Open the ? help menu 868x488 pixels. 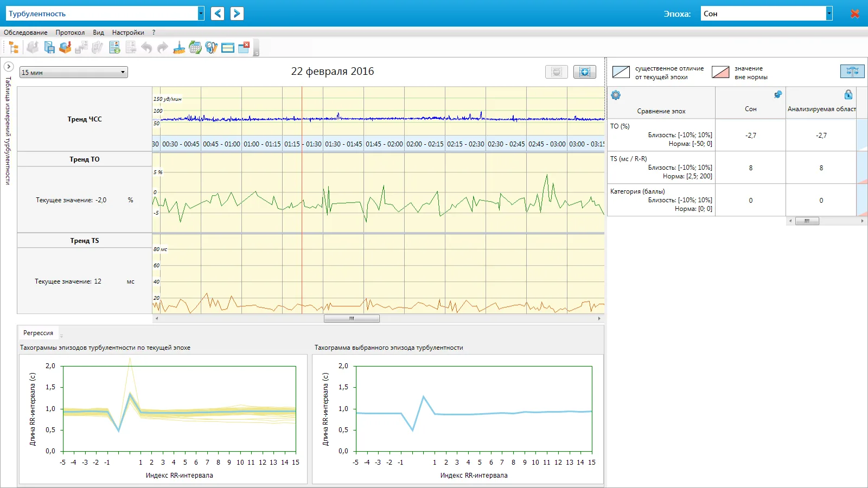pyautogui.click(x=154, y=33)
